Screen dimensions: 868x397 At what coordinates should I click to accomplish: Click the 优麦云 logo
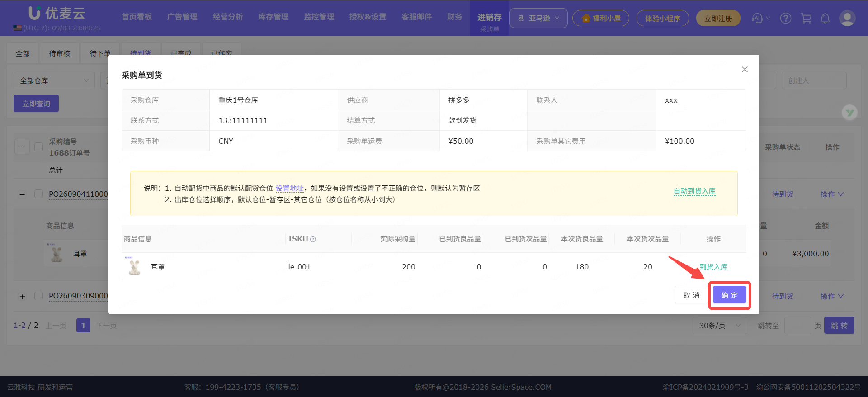click(57, 13)
